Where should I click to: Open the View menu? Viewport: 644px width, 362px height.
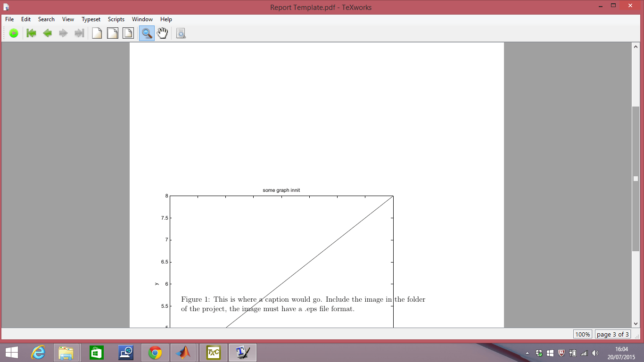point(68,19)
